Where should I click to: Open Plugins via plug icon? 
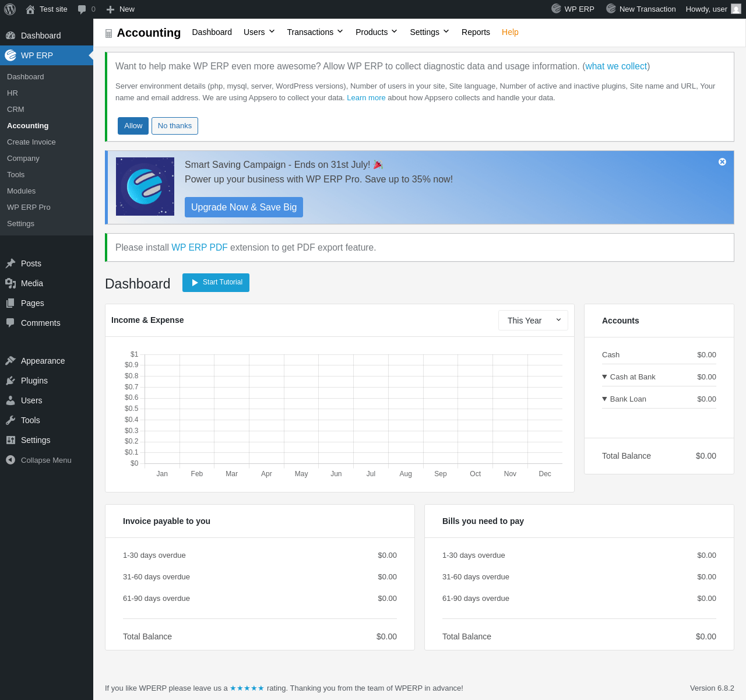[10, 381]
